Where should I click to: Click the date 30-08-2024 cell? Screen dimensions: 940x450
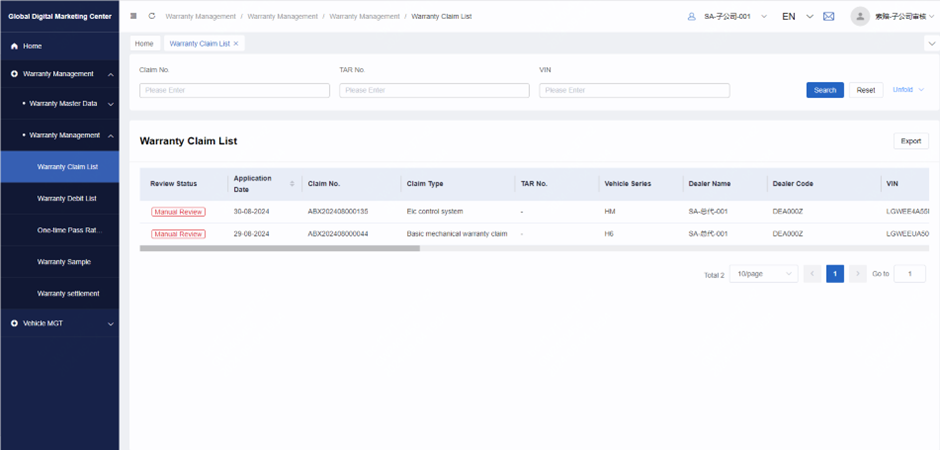[x=252, y=212]
